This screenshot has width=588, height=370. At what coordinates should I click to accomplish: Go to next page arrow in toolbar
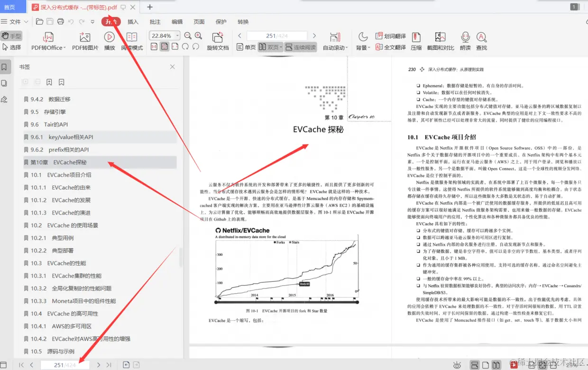click(314, 36)
